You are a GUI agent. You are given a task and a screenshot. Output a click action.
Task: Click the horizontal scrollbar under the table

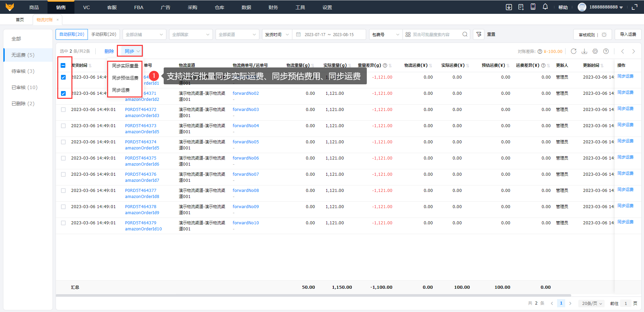tap(313, 295)
